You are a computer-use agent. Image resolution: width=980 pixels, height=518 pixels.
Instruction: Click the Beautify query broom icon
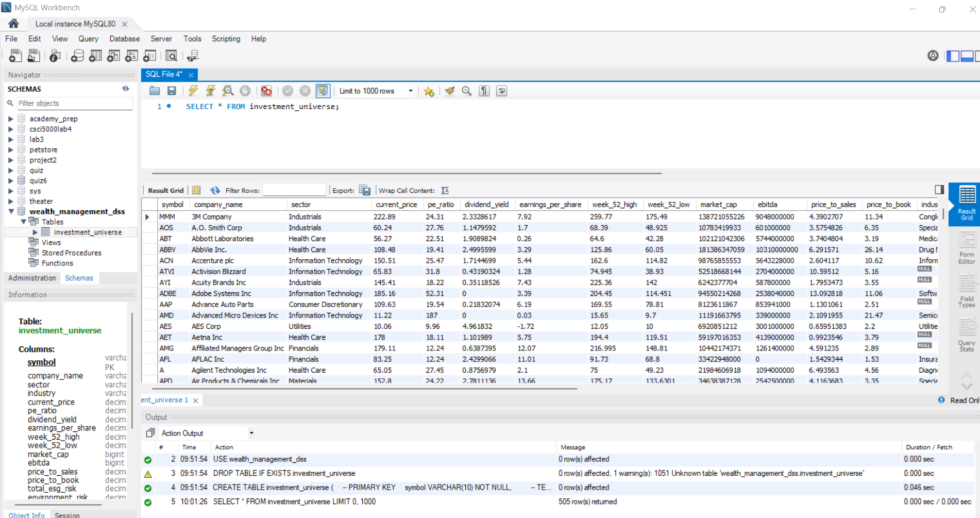coord(449,91)
